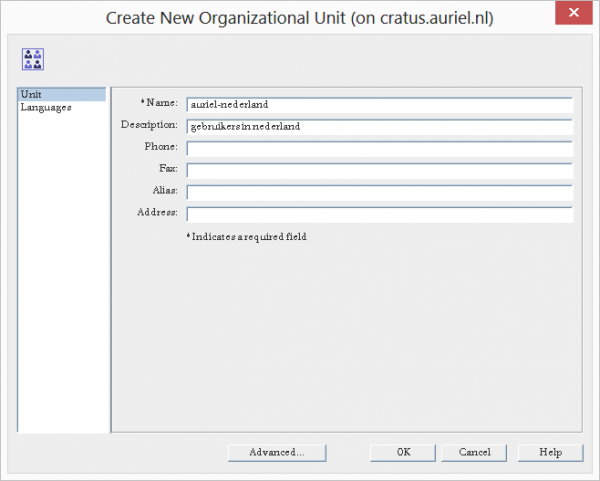Click the 'Indicates a required field' note

(x=249, y=237)
